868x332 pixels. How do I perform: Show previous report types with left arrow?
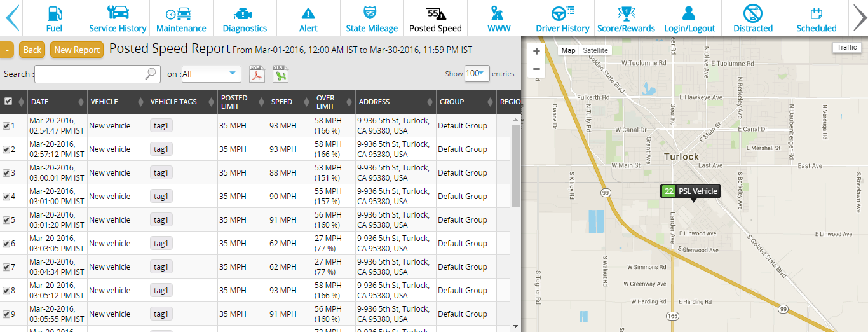pos(11,18)
